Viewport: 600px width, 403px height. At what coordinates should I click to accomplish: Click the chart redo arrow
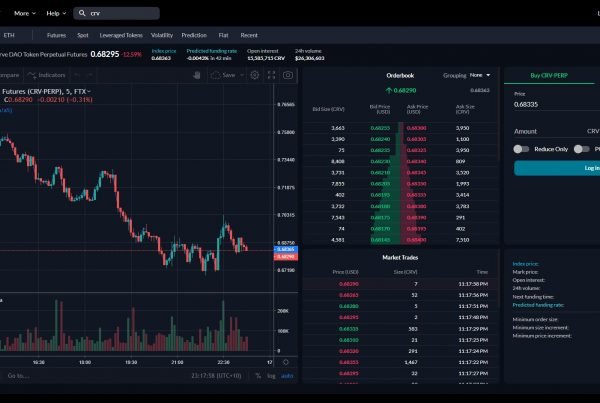pyautogui.click(x=90, y=75)
